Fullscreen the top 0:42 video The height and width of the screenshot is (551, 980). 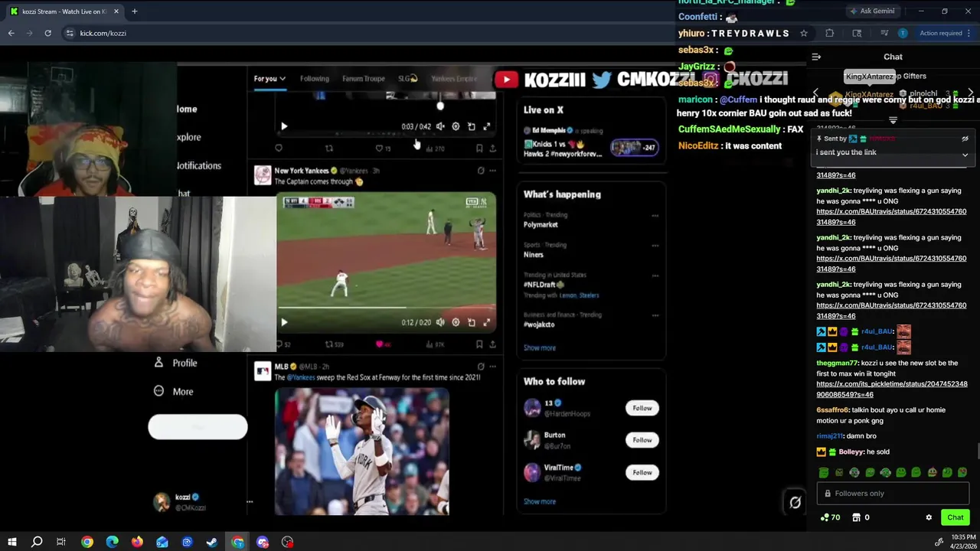click(x=486, y=126)
